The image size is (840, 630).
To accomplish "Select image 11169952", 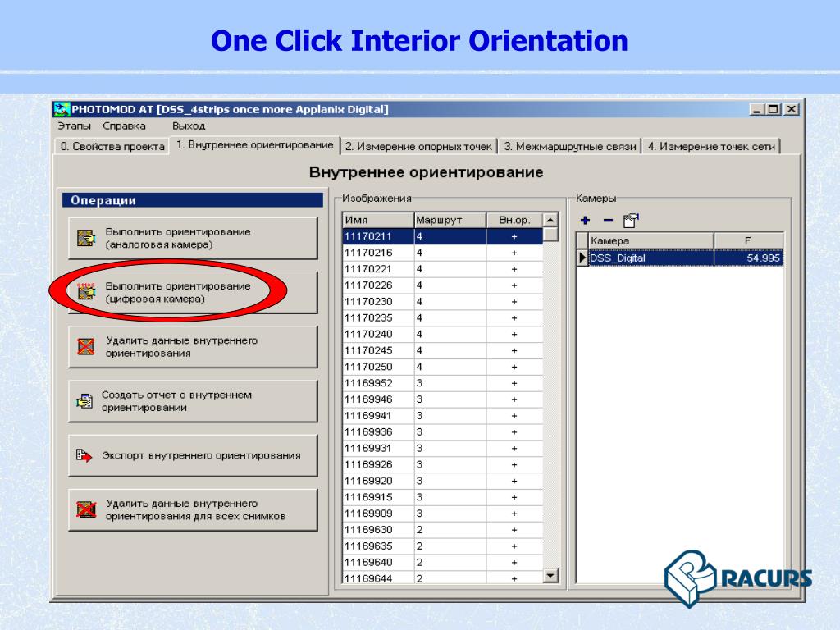I will click(x=442, y=383).
